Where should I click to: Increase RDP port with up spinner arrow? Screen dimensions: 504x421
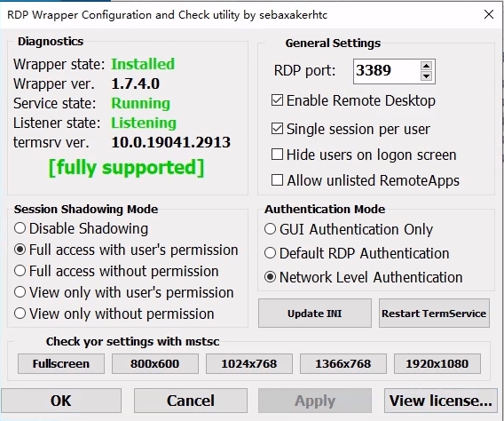tap(426, 66)
